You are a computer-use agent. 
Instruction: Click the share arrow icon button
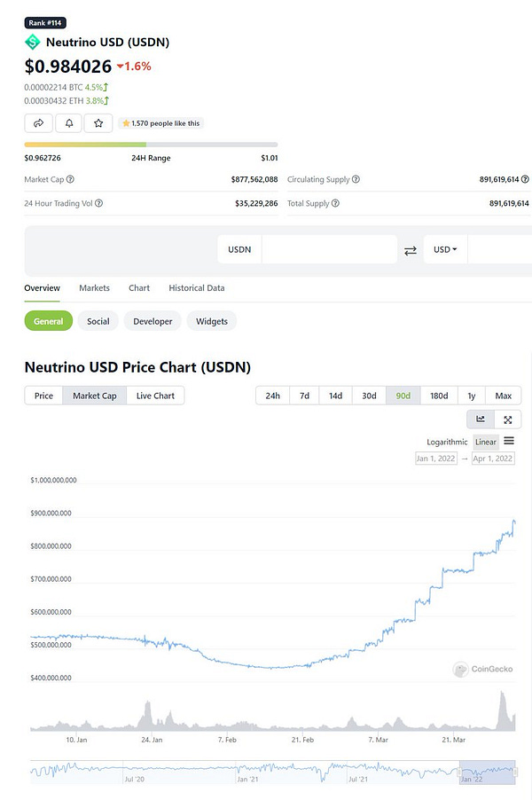38,123
